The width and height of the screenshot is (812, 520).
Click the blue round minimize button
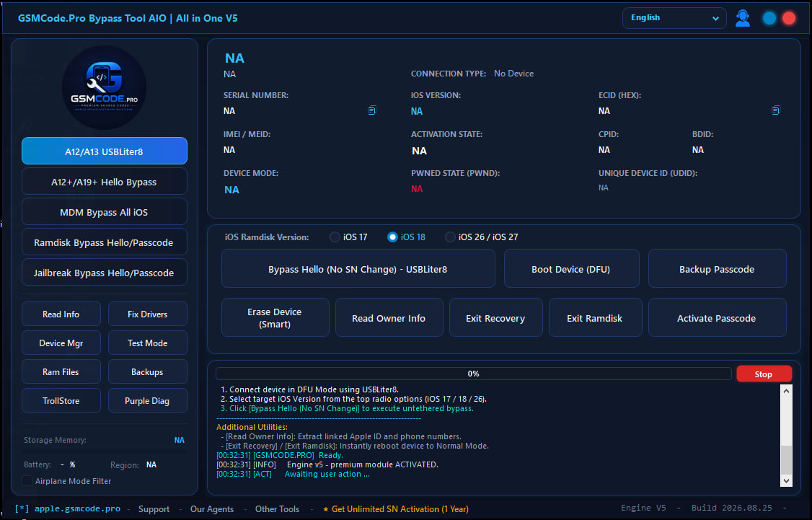[769, 18]
